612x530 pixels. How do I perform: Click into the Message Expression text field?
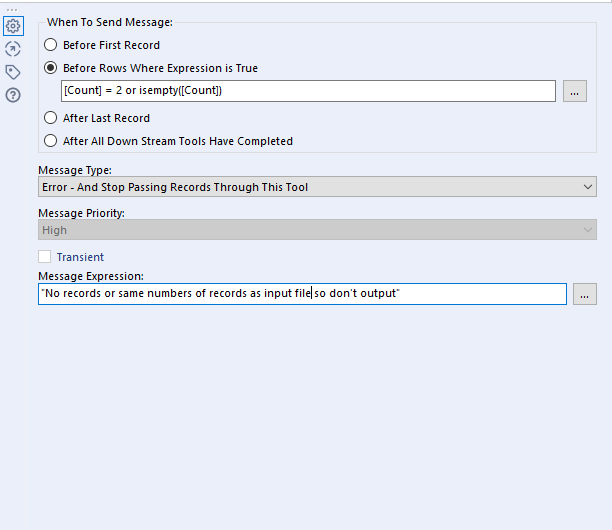coord(302,294)
